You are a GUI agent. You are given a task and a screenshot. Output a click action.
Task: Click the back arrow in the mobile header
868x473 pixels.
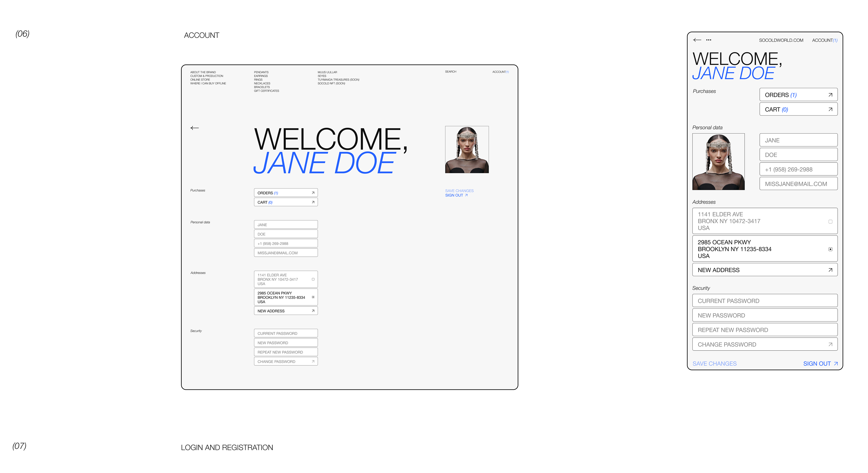(x=697, y=40)
